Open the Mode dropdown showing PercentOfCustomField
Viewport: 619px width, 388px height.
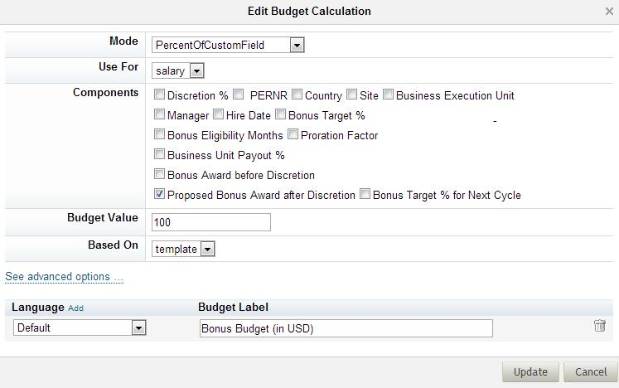(x=228, y=45)
